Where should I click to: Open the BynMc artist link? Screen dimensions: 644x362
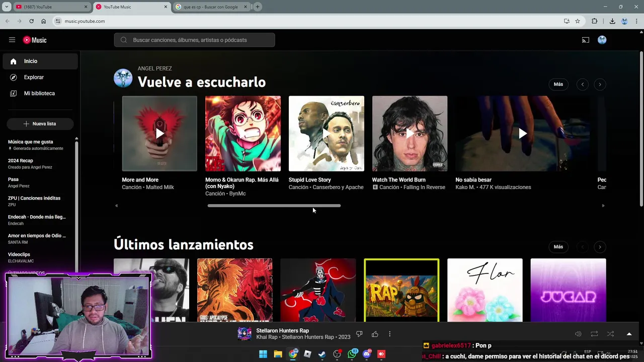coord(236,194)
